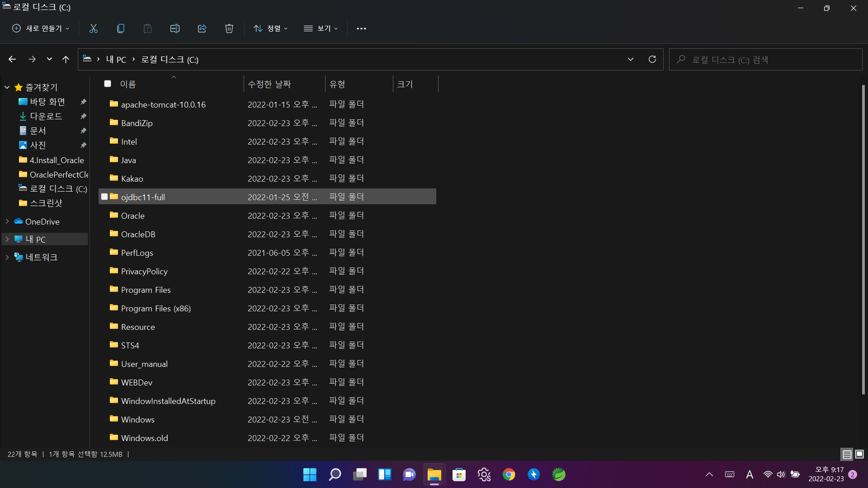Go up one directory level
The height and width of the screenshot is (488, 868).
(66, 59)
